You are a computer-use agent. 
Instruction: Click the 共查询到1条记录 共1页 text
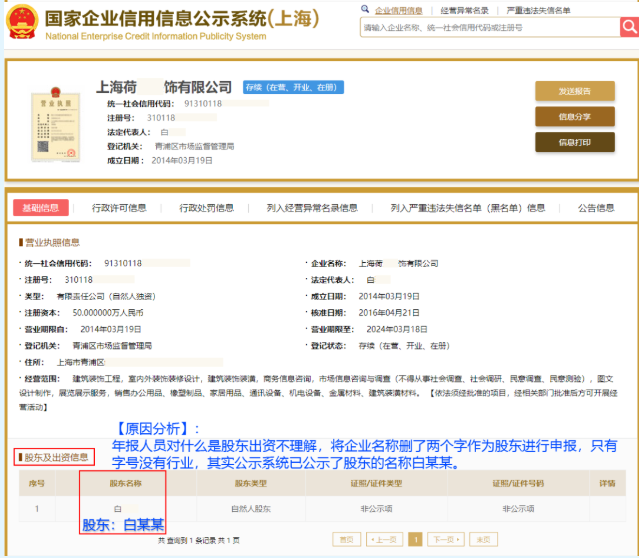coord(199,540)
